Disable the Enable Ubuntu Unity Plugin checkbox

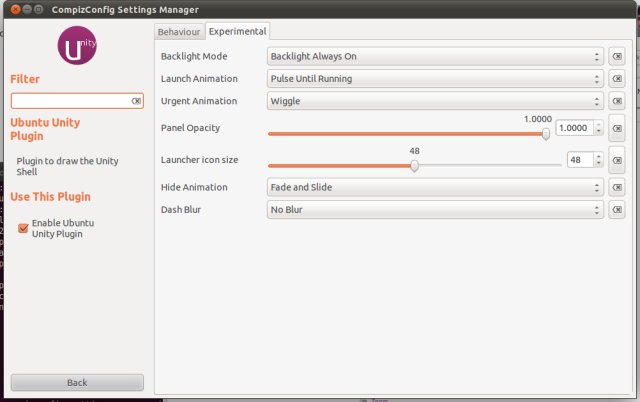point(23,228)
